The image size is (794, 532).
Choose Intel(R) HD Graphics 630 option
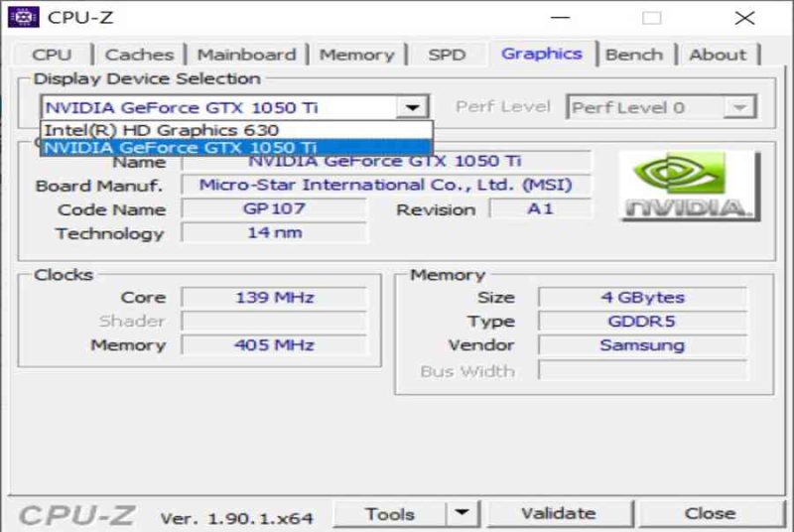pyautogui.click(x=236, y=130)
